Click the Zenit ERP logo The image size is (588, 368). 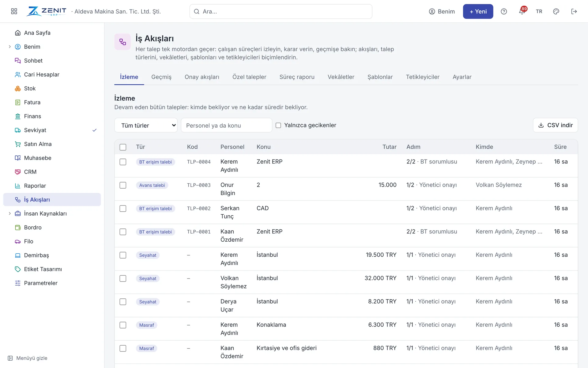tap(46, 11)
